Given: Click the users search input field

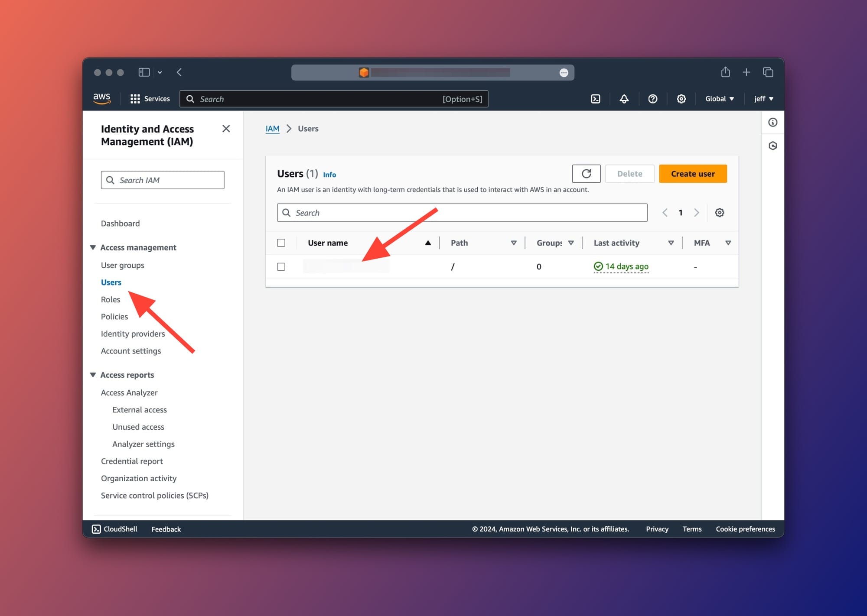Looking at the screenshot, I should [x=462, y=213].
